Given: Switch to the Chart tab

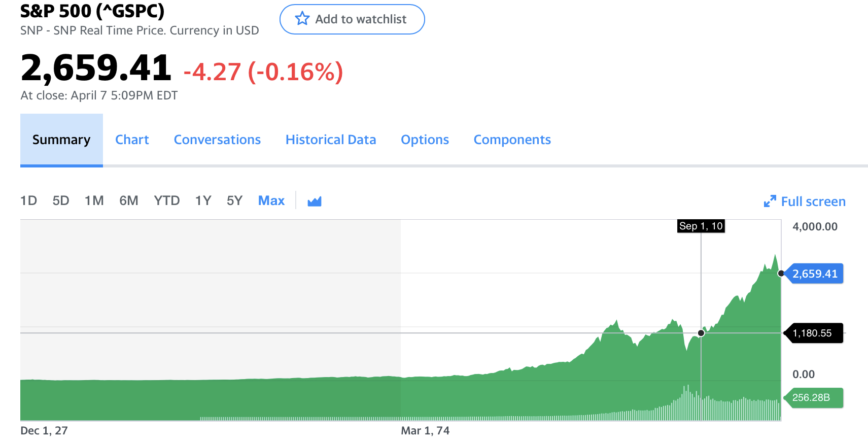Looking at the screenshot, I should (x=132, y=140).
